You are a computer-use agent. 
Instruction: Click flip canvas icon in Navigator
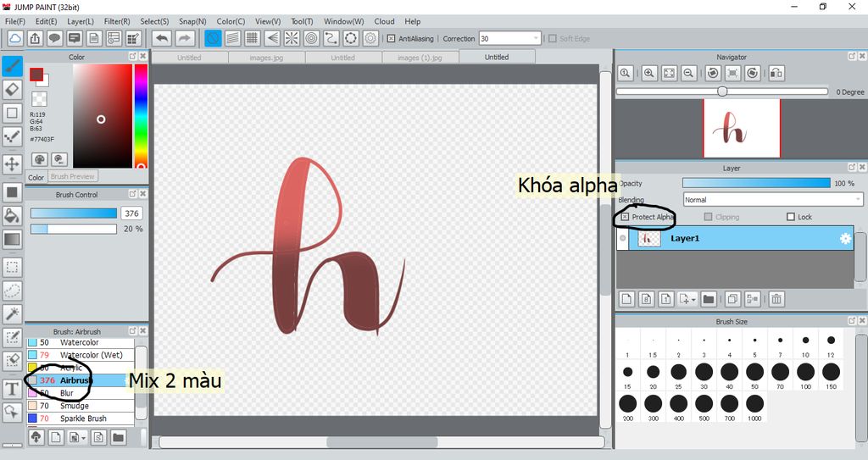coord(776,73)
